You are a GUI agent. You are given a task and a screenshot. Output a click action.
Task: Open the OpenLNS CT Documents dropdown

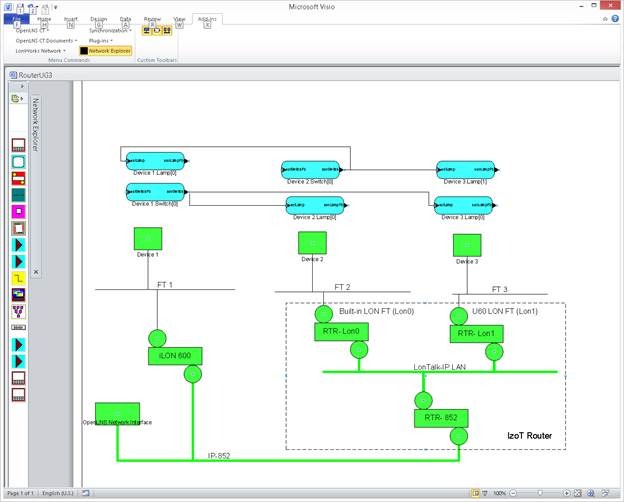pyautogui.click(x=46, y=41)
